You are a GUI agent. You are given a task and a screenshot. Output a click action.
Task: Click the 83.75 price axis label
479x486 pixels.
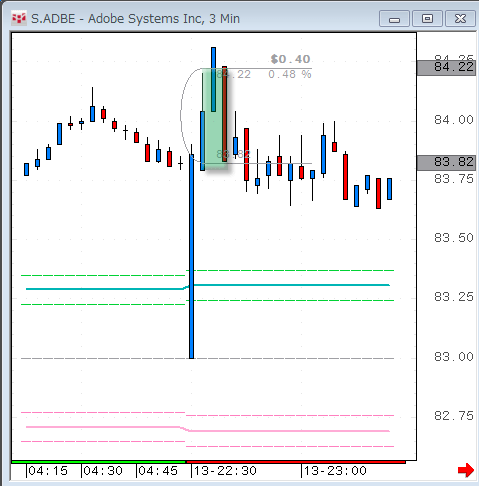point(454,179)
